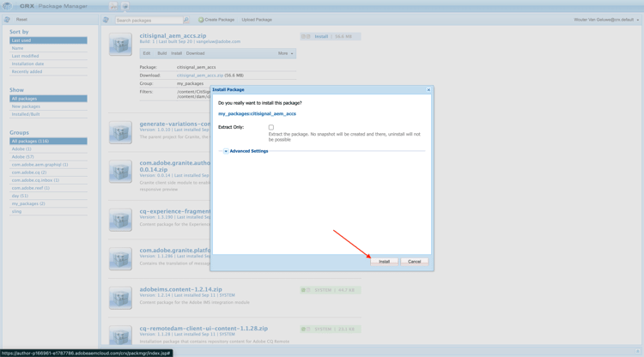
Task: Click the SYSTEM 44.7 KB status badge
Action: 331,290
